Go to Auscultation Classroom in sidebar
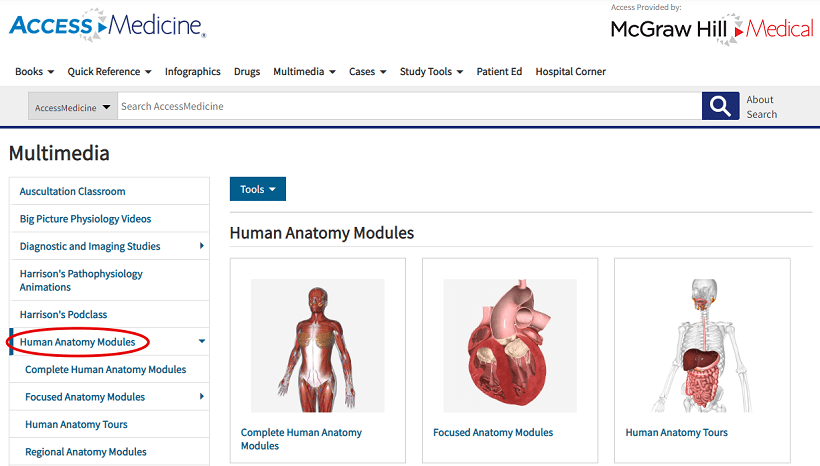The image size is (820, 466). [73, 191]
